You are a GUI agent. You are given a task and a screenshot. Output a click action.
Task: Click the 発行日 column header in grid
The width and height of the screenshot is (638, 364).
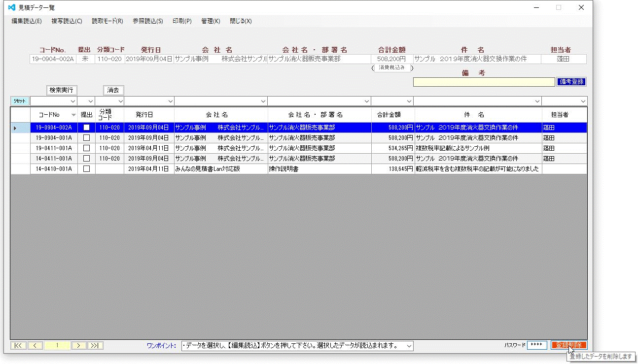(x=149, y=115)
